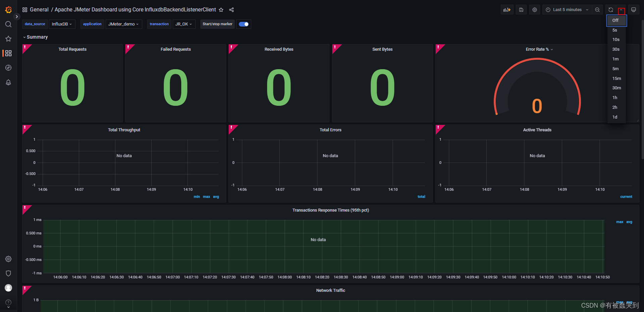Save the dashboard with the disk icon
The image size is (644, 312).
pyautogui.click(x=521, y=10)
